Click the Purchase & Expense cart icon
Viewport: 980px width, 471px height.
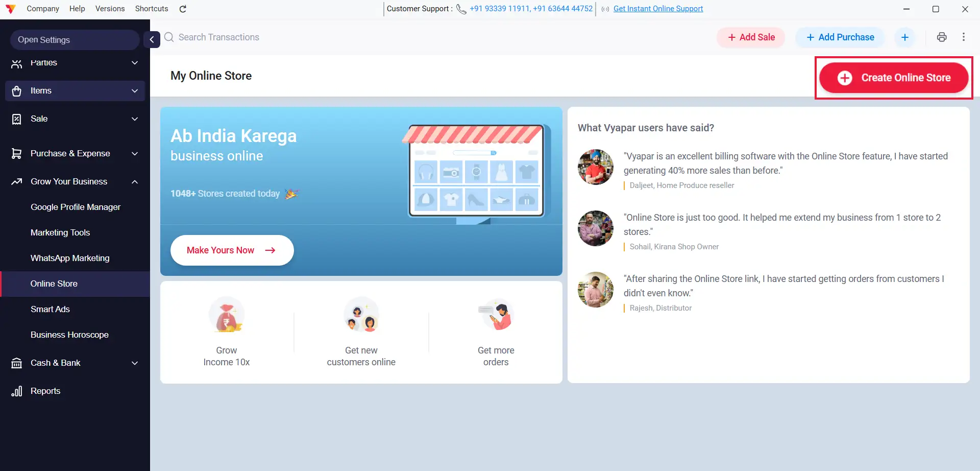[x=17, y=154]
